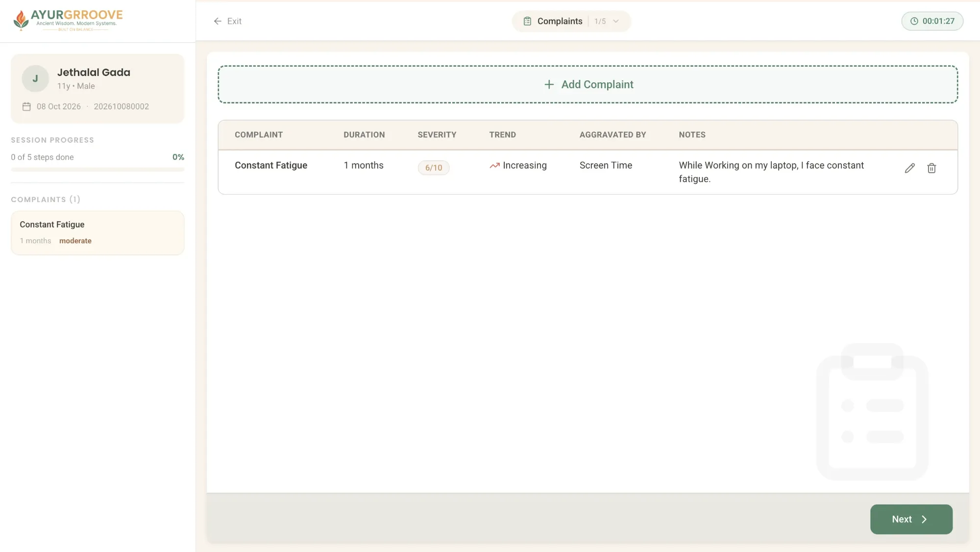980x552 pixels.
Task: Click the Duration column header
Action: pos(364,135)
